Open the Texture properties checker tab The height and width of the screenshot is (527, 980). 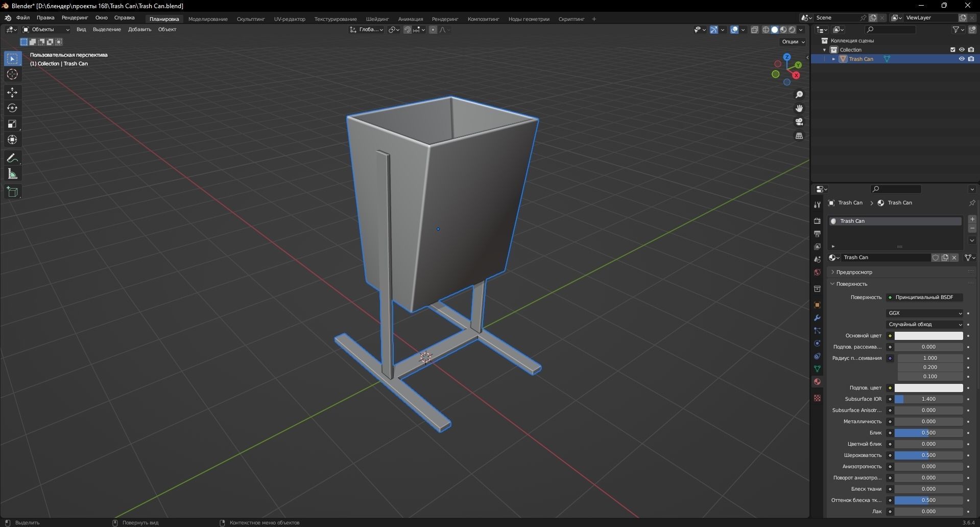(x=817, y=398)
